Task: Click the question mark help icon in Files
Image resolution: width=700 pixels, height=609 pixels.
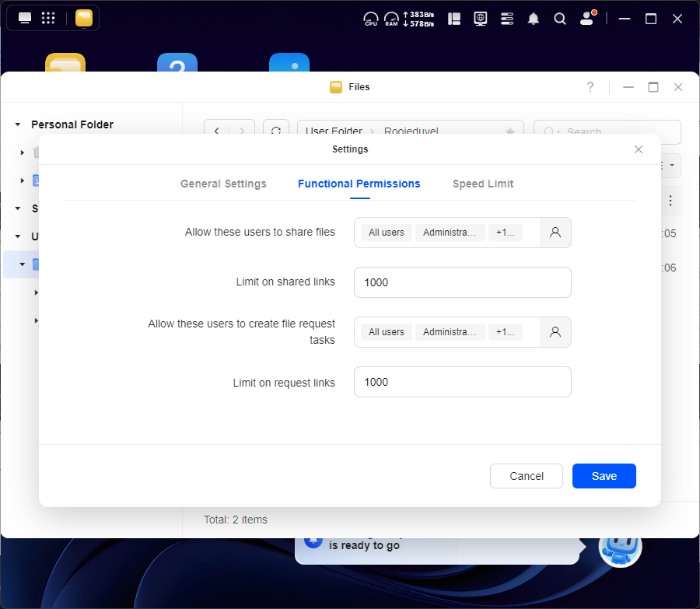Action: click(590, 87)
